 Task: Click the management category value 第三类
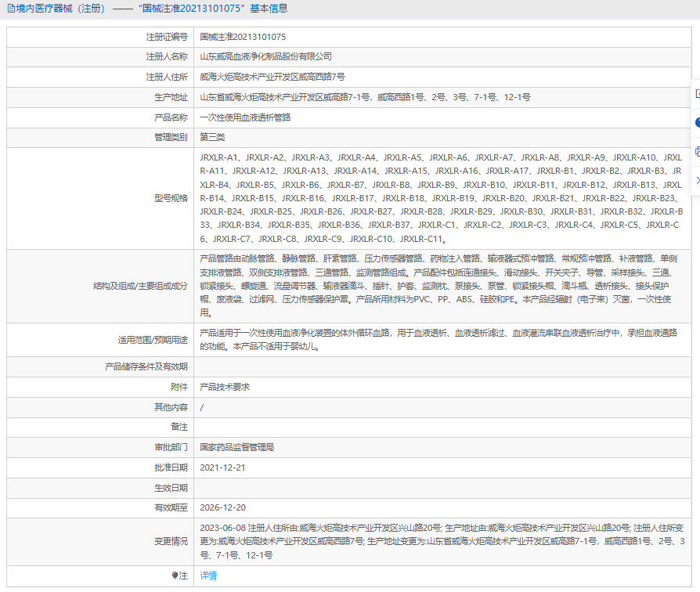pyautogui.click(x=212, y=137)
